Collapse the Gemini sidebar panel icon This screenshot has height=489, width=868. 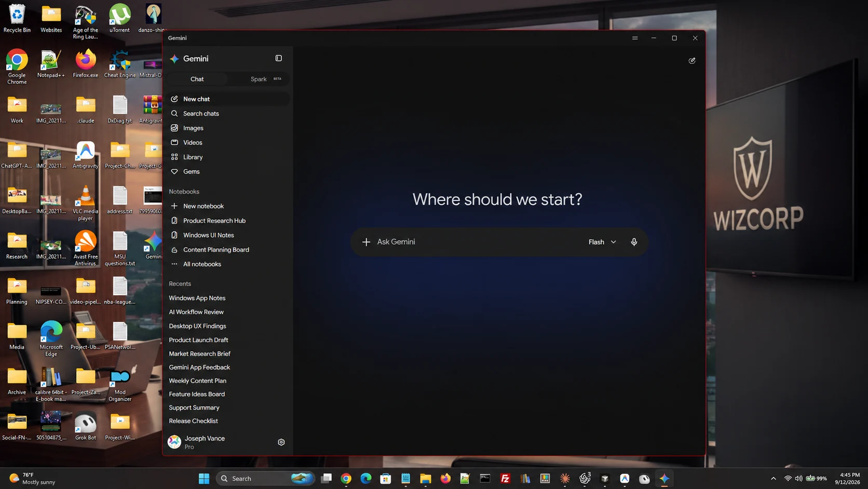tap(279, 58)
